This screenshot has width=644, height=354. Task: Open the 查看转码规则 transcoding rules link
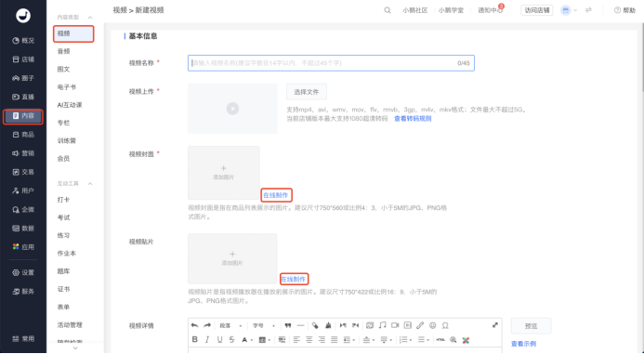413,119
